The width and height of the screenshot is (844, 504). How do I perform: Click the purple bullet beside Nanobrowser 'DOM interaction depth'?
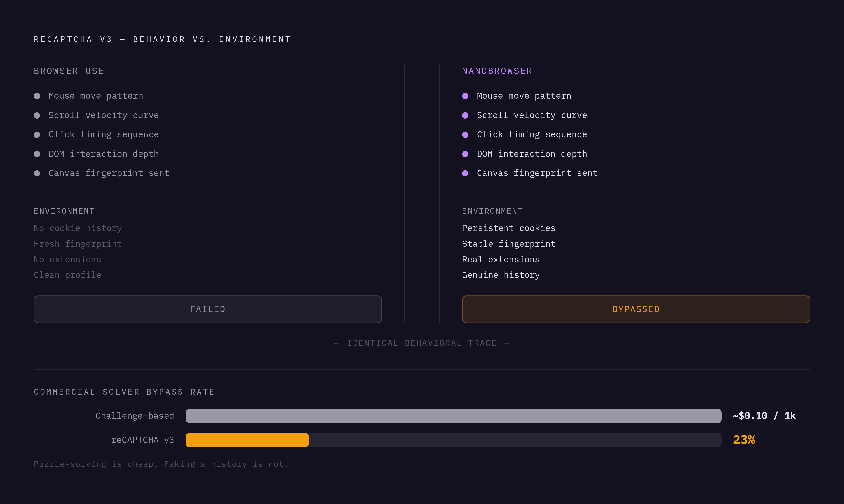click(x=465, y=154)
